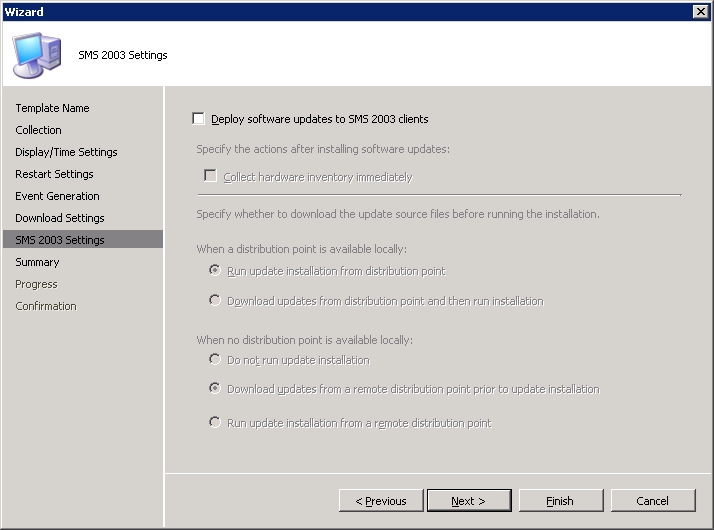
Task: Enable Deploy software updates to SMS 2003 clients
Action: click(199, 119)
